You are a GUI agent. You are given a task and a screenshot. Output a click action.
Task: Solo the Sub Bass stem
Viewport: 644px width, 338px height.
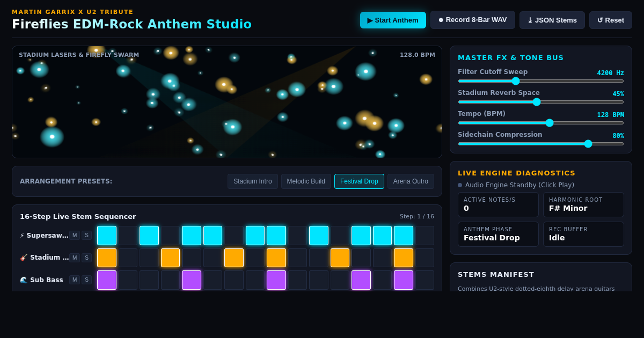click(x=86, y=280)
